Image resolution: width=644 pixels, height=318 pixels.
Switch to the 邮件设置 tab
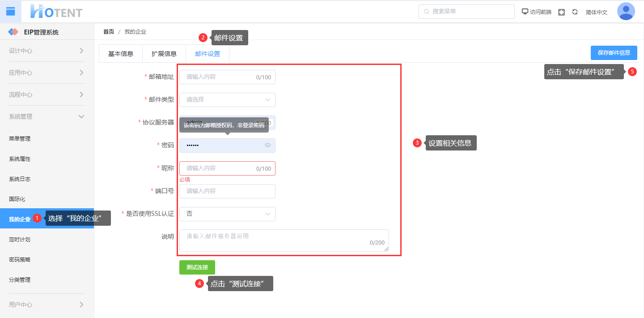208,54
